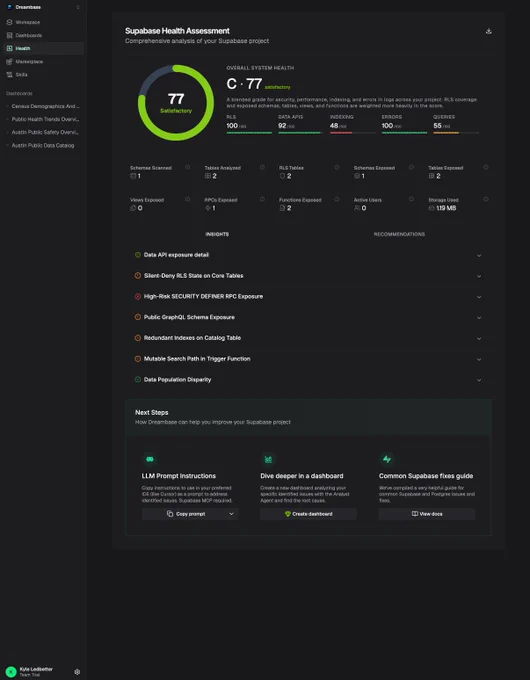
Task: Click the info icon for Active Users
Action: coord(411,199)
